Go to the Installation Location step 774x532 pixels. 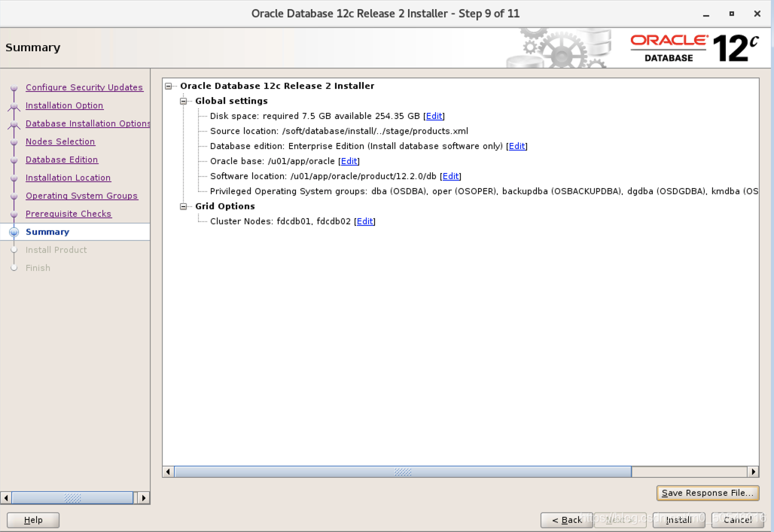point(68,178)
